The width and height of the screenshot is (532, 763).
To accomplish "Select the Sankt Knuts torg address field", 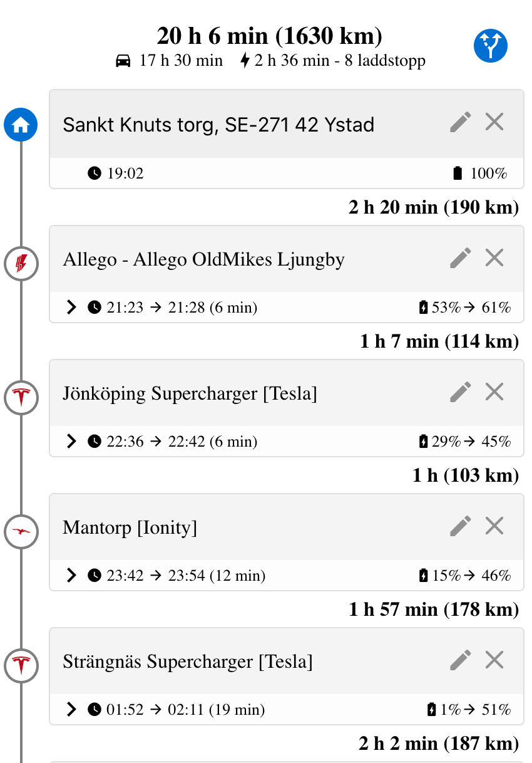I will [219, 125].
